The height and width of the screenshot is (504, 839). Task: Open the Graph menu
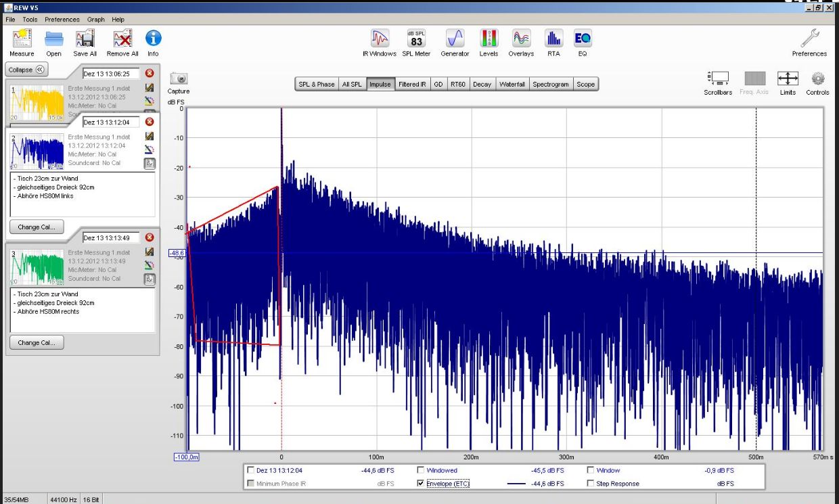(96, 20)
